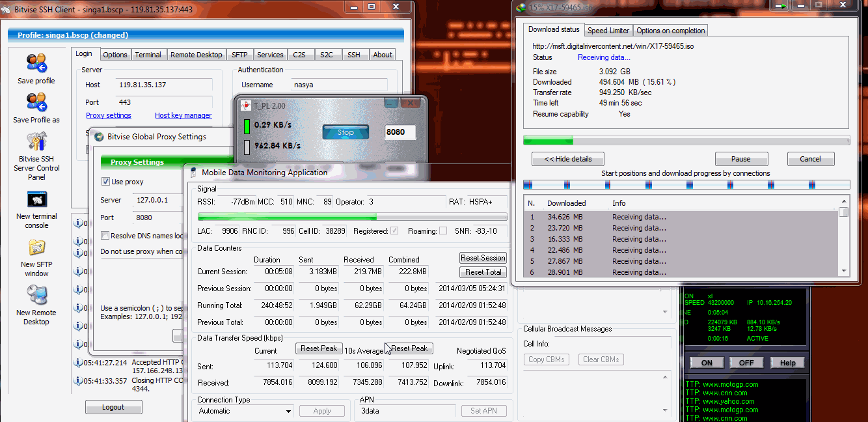Enable Resolve DNS names locally checkbox
The image size is (868, 422).
(105, 236)
